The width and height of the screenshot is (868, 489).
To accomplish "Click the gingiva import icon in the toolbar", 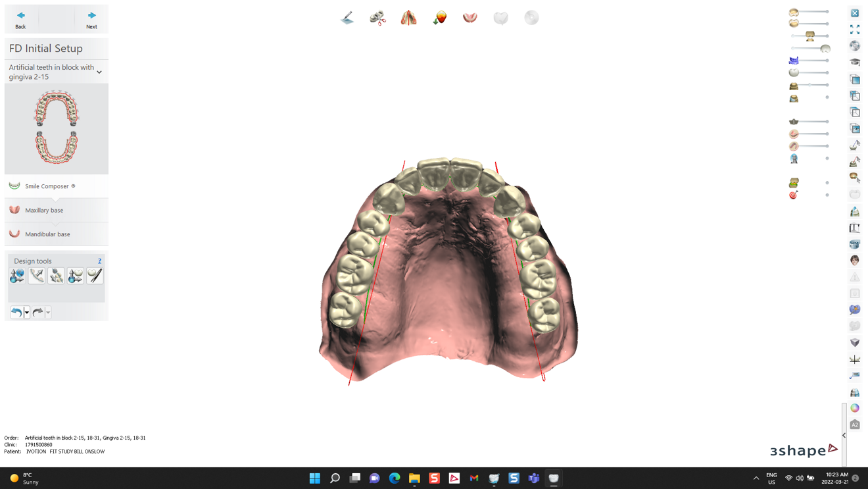I will coord(439,17).
